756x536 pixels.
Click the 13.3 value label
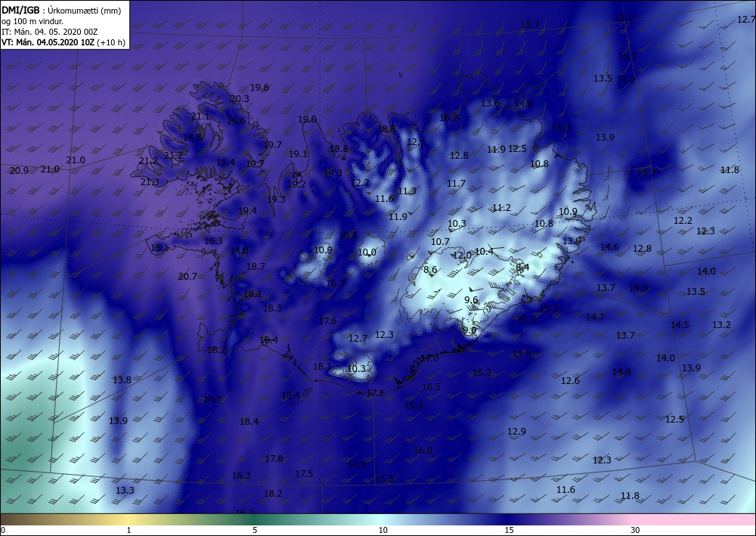tap(125, 491)
